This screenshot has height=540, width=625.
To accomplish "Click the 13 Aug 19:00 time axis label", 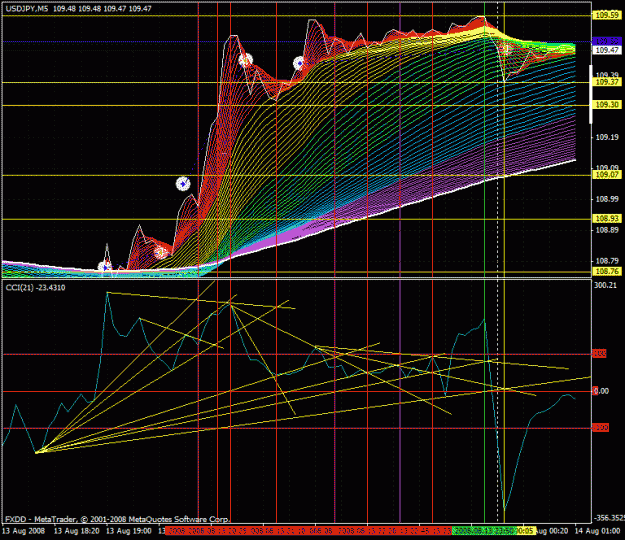I will coord(129,531).
